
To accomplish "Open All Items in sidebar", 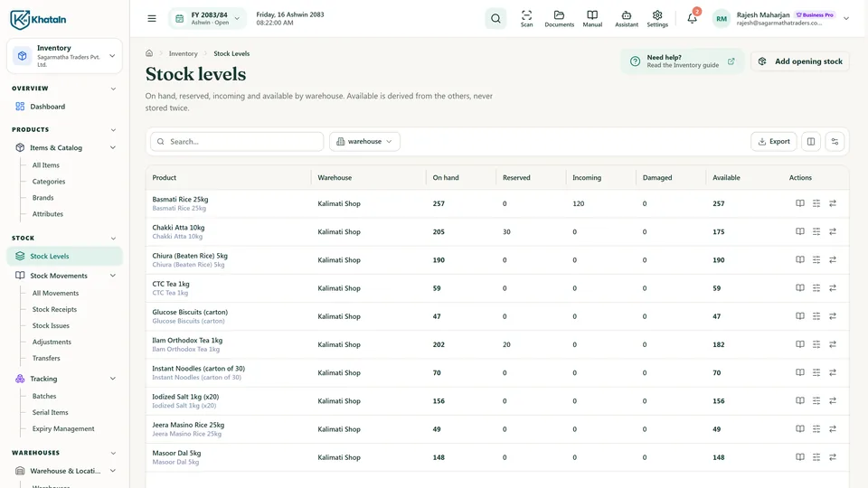I will click(46, 165).
